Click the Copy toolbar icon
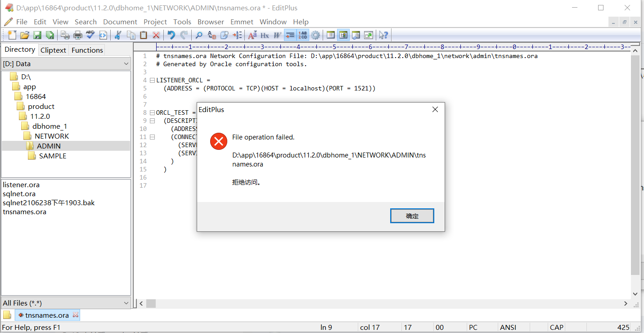This screenshot has height=333, width=644. pyautogui.click(x=131, y=35)
